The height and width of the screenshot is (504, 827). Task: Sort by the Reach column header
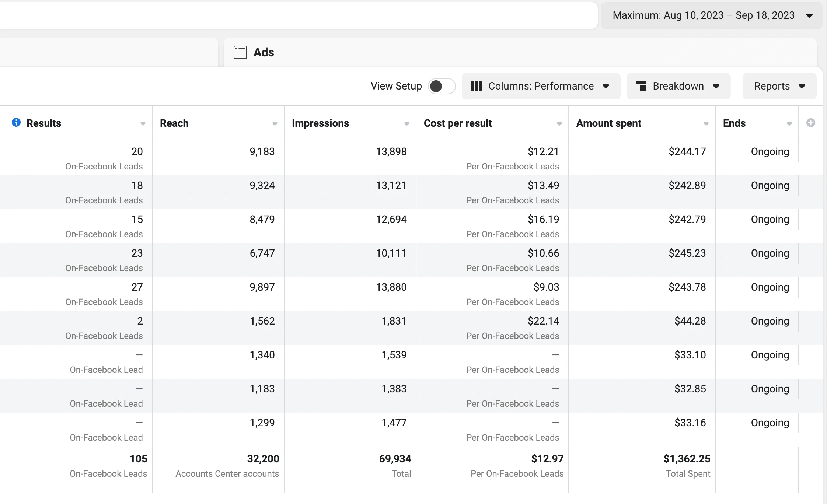[x=174, y=123]
